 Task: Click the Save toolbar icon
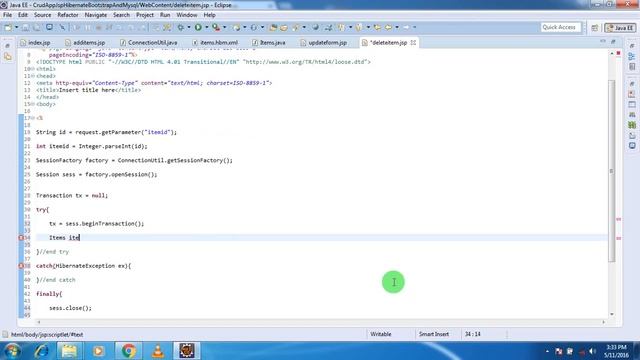click(25, 27)
